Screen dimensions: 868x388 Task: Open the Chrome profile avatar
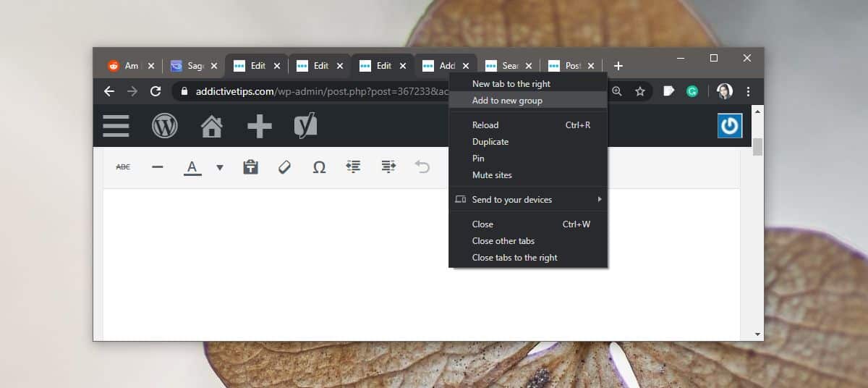[724, 91]
